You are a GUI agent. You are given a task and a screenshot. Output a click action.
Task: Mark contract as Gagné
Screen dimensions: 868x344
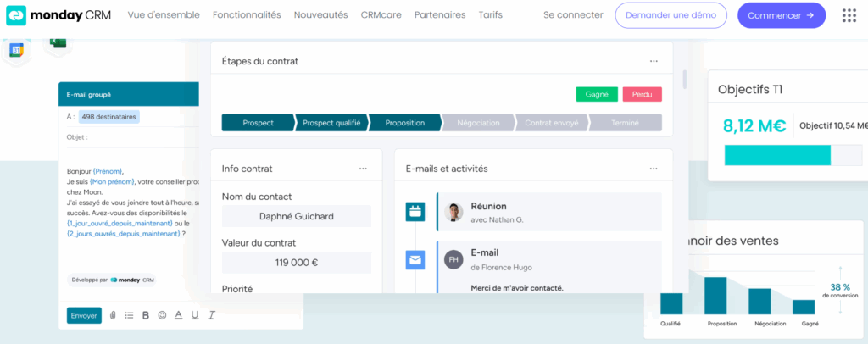597,94
